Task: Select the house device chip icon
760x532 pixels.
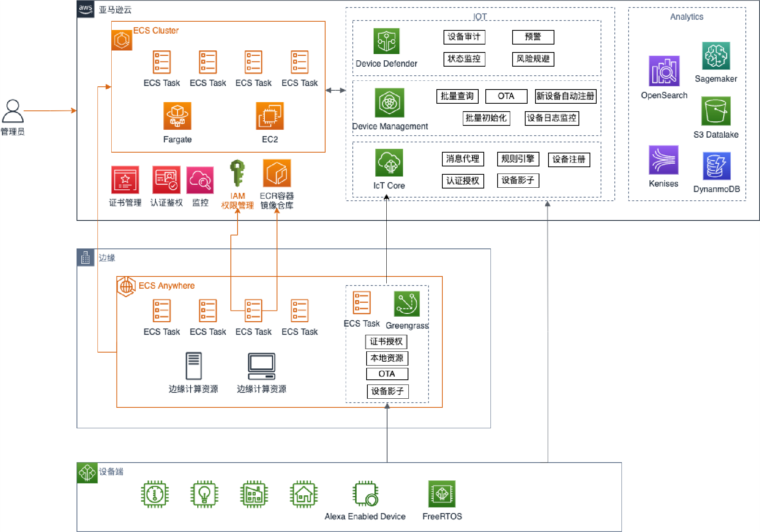Action: tap(303, 494)
